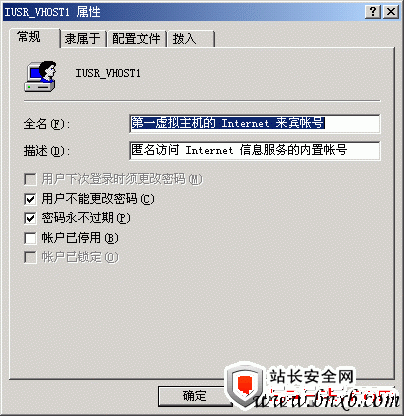Viewport: 404px width, 416px height.
Task: Enable 帐户已停用 checkbox
Action: (30, 238)
